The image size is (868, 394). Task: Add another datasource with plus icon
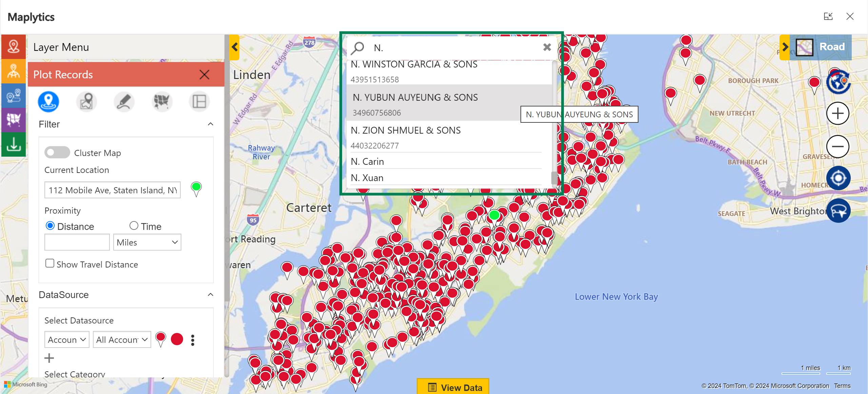pos(49,358)
